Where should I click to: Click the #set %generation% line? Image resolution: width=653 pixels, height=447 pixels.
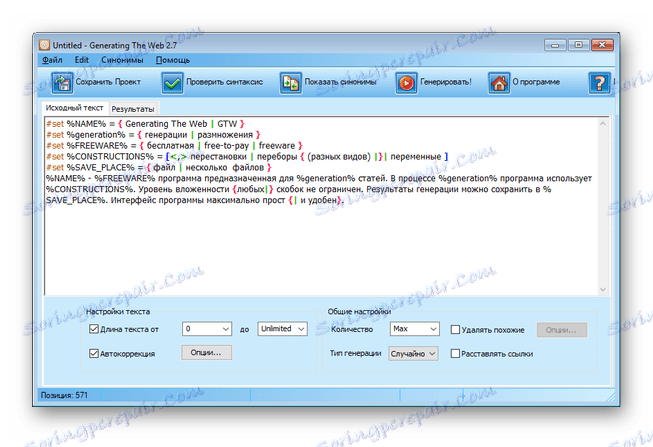point(153,135)
